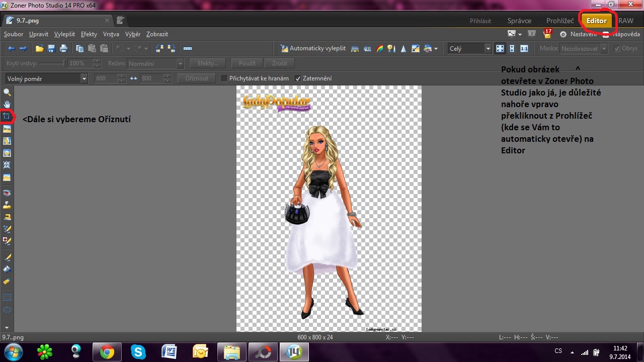Viewport: 644px width, 362px height.
Task: Select the Crop tool in left toolbar
Action: (x=7, y=117)
